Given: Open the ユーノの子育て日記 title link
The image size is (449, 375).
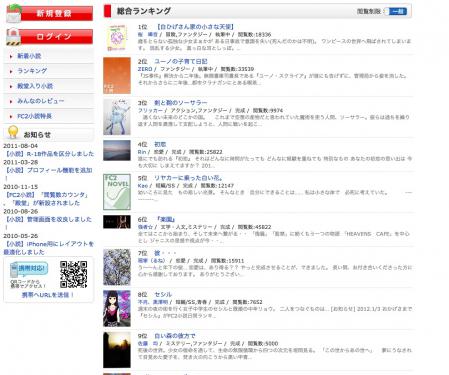Looking at the screenshot, I should pos(181,61).
